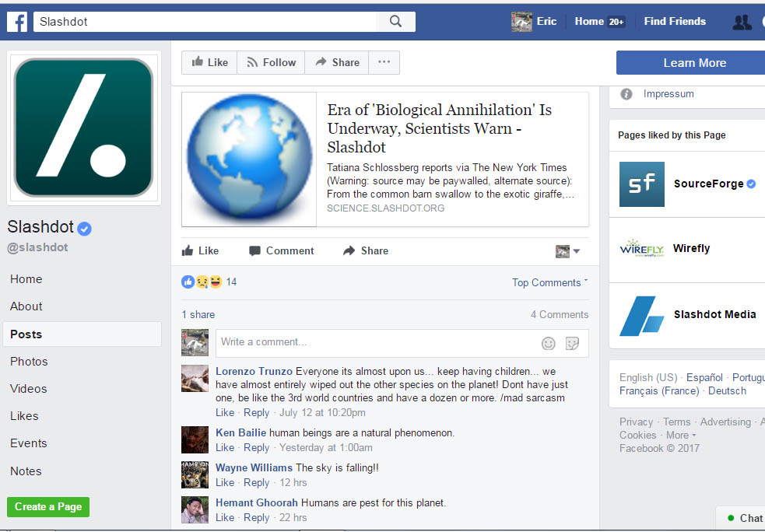This screenshot has height=532, width=765.
Task: Click the Impressum info icon
Action: (x=626, y=94)
